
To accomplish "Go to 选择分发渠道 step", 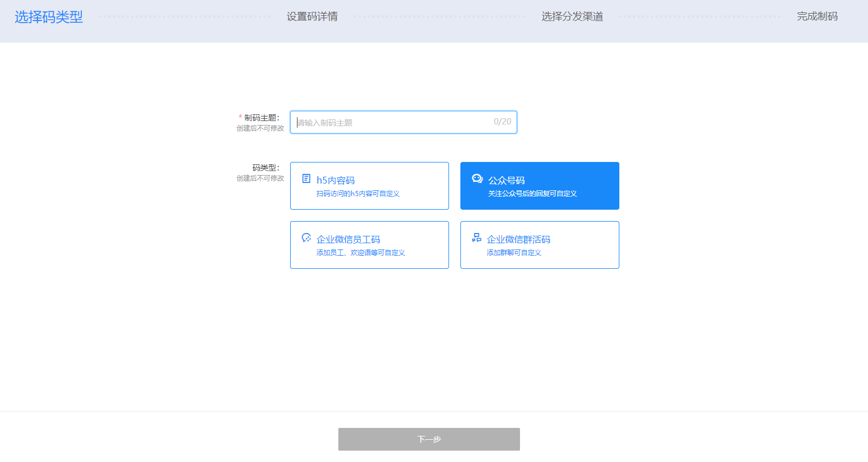I will click(x=572, y=16).
